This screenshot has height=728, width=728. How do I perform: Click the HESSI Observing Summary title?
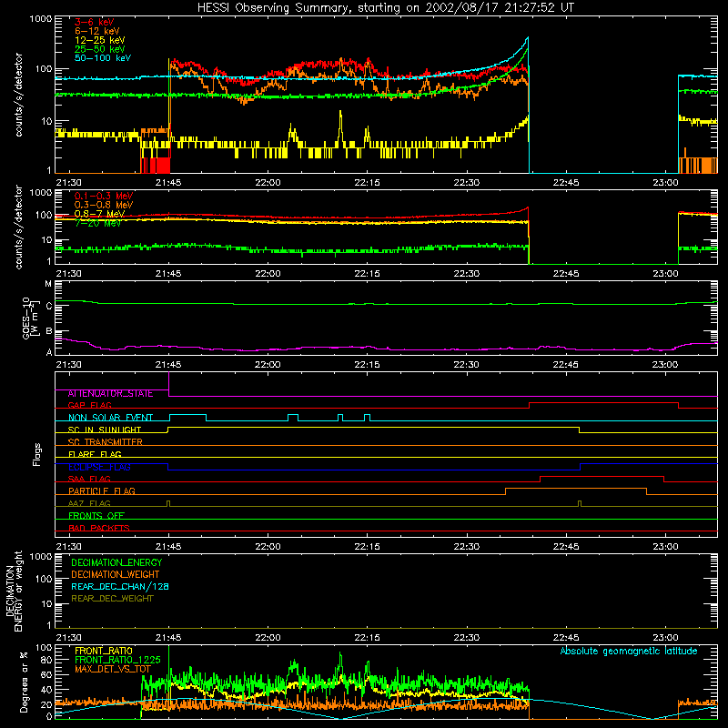386,8
